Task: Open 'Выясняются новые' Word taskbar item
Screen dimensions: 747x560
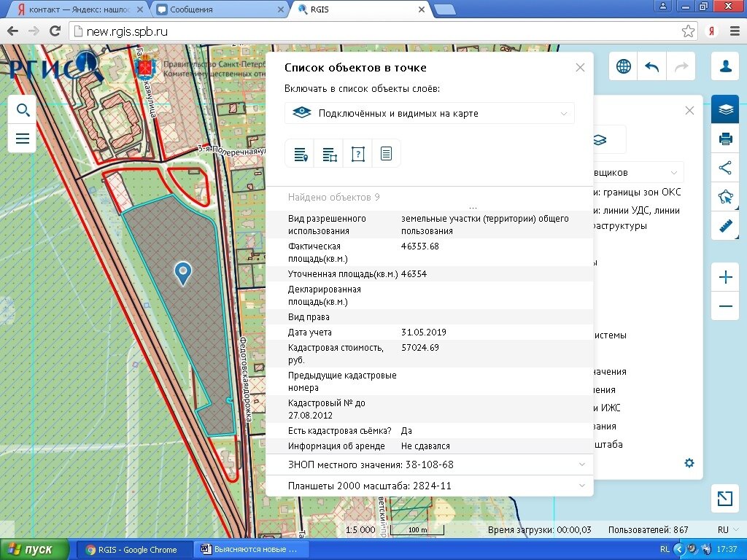Action: 251,550
